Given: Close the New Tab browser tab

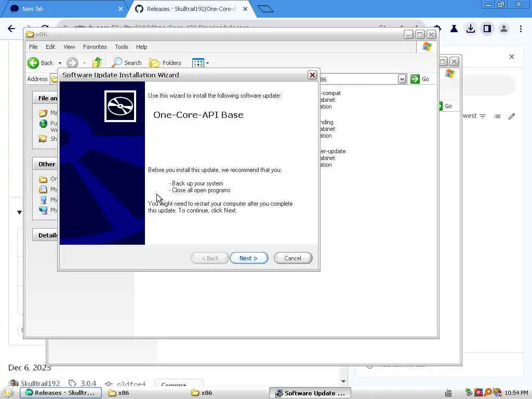Looking at the screenshot, I should click(120, 9).
